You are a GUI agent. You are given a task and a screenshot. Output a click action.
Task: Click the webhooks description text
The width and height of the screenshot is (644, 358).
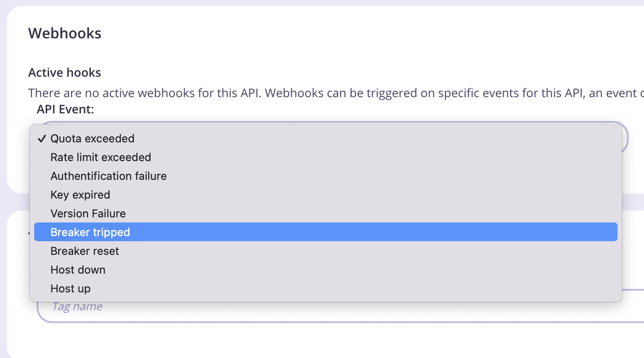coord(299,93)
